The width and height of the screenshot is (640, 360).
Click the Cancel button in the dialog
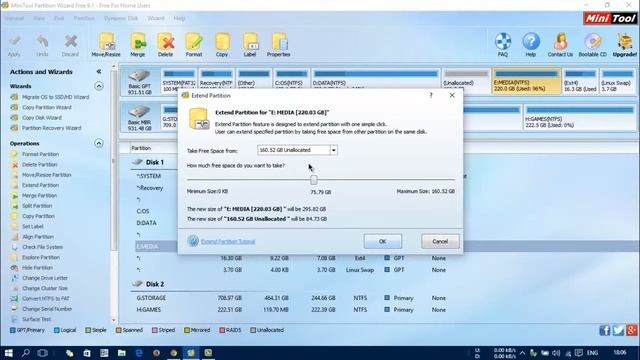440,241
